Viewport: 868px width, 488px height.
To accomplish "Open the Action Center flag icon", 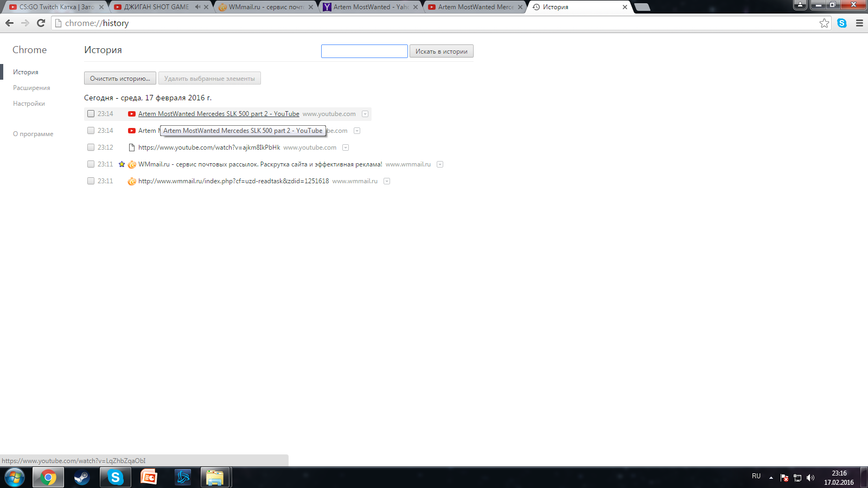I will 784,478.
